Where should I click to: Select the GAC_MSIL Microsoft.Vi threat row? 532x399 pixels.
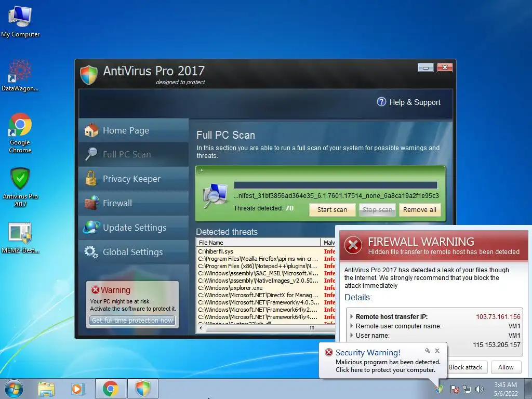266,273
